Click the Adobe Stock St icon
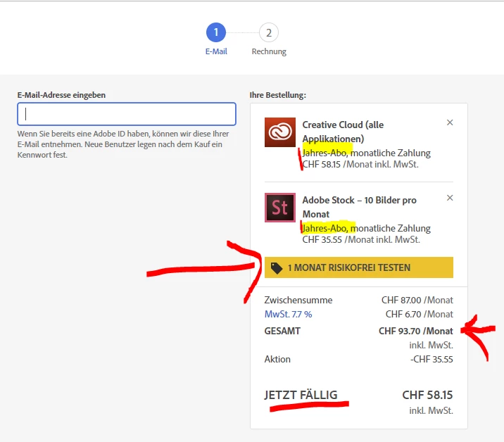 point(280,208)
